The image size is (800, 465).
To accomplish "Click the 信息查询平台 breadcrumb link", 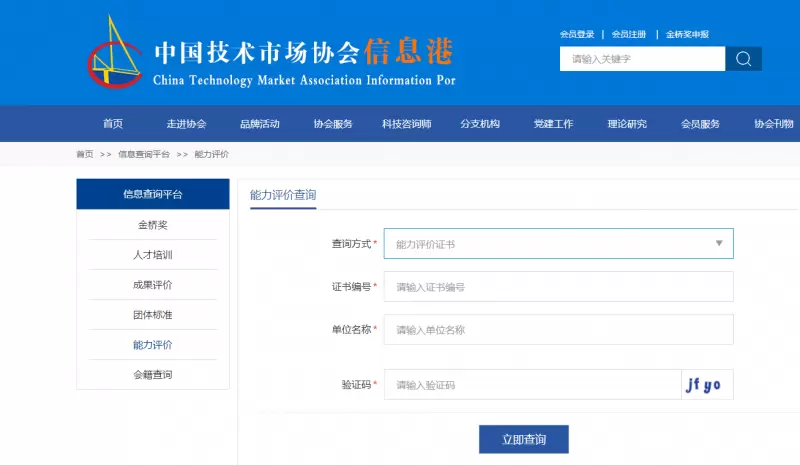I will [x=144, y=155].
